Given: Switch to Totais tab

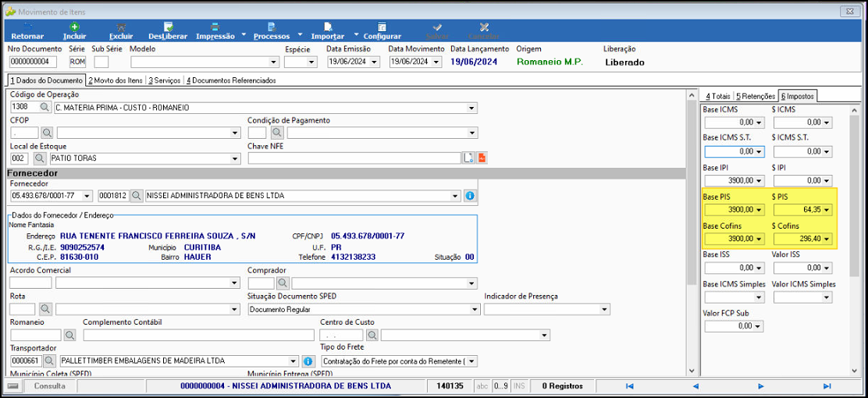Looking at the screenshot, I should tap(717, 96).
